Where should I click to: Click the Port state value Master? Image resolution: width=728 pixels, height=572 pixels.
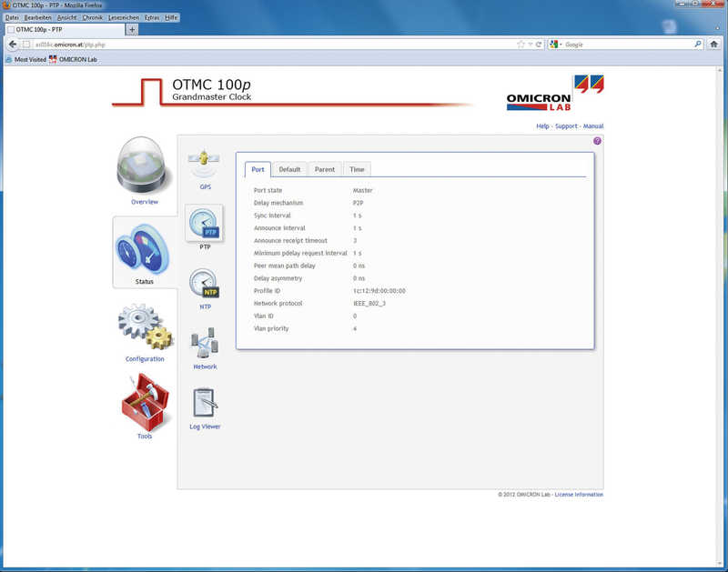click(x=362, y=190)
